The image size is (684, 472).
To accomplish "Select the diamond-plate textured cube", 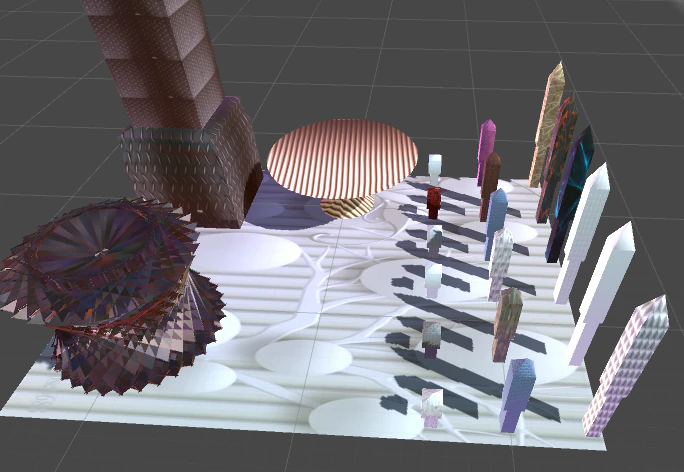I will 192,164.
